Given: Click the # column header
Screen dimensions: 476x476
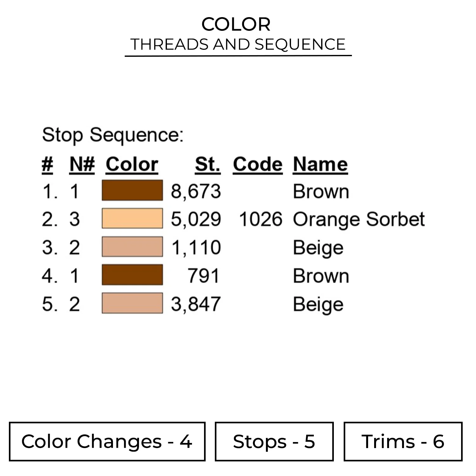Looking at the screenshot, I should (x=47, y=164).
